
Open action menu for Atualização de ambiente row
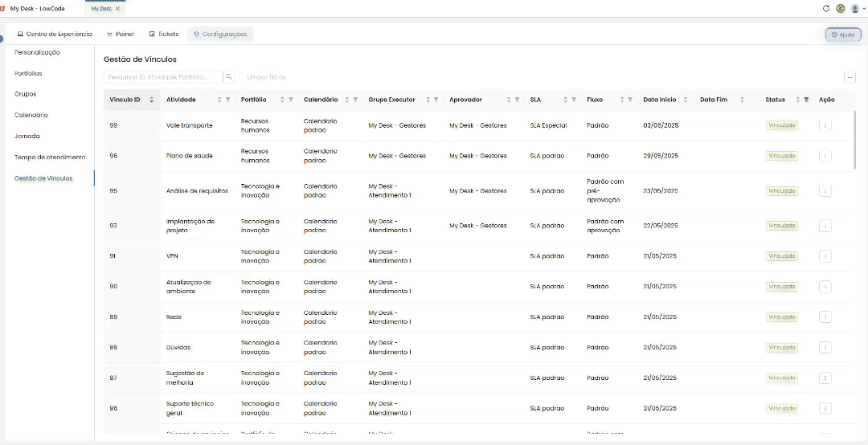(x=825, y=287)
